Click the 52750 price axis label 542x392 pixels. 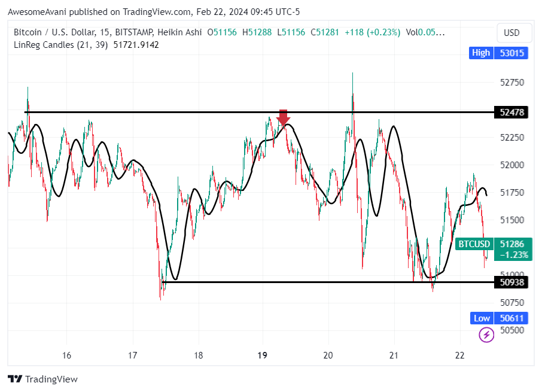click(x=512, y=83)
